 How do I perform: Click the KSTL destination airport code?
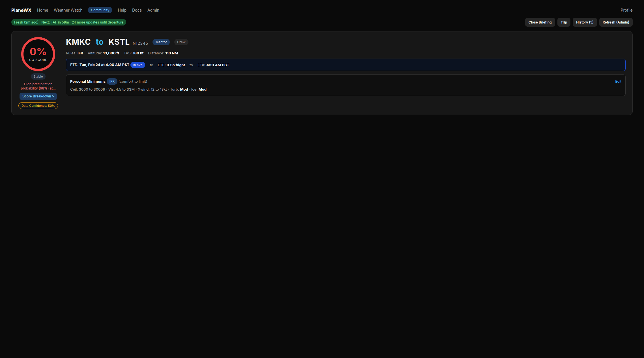pyautogui.click(x=119, y=42)
